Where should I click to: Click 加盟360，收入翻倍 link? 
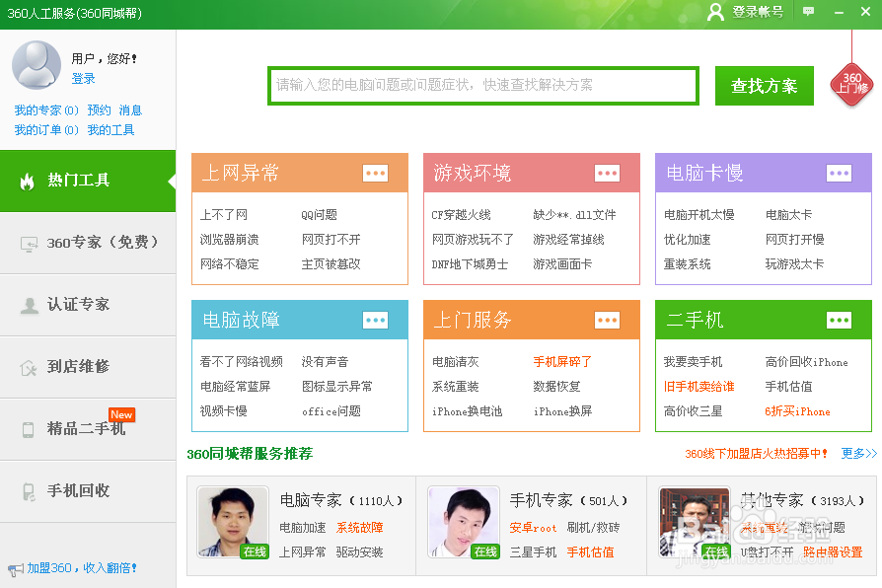(82, 568)
